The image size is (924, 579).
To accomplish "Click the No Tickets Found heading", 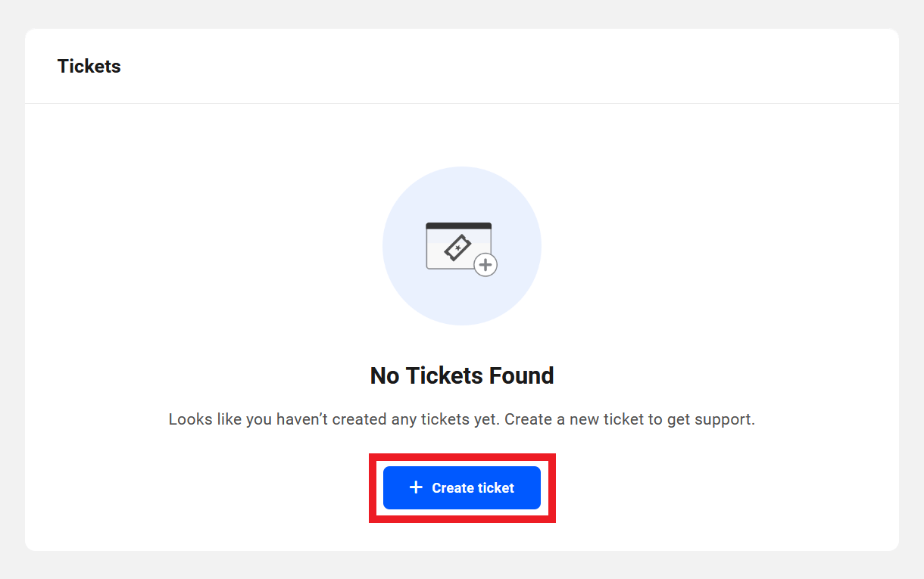I will [x=461, y=375].
